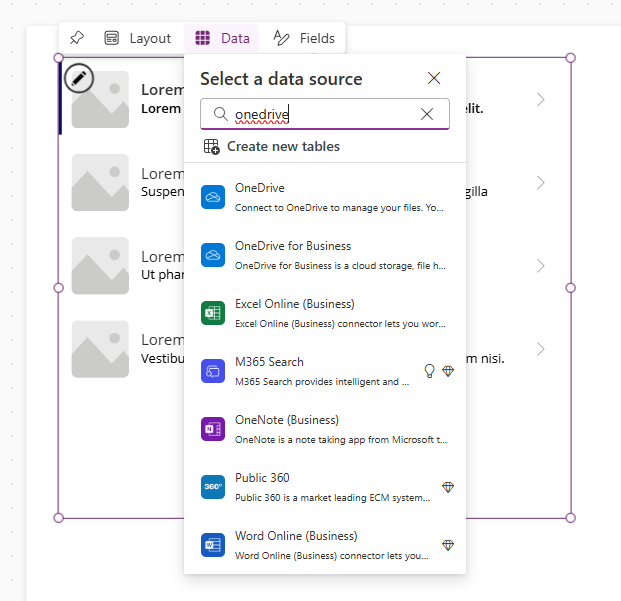Click the magnifier search icon
This screenshot has width=621, height=601.
[221, 114]
